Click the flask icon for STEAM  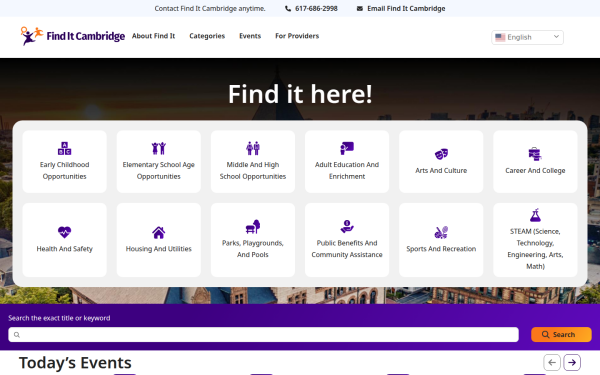(535, 215)
